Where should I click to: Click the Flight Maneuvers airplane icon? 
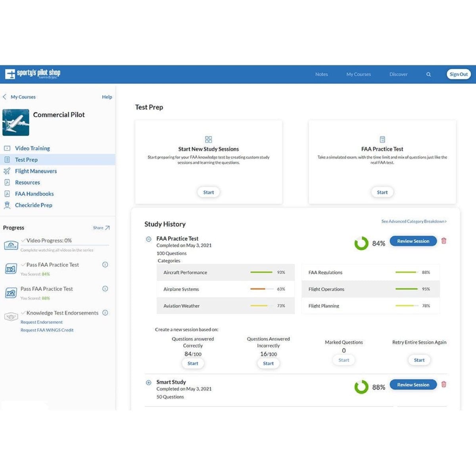(7, 171)
